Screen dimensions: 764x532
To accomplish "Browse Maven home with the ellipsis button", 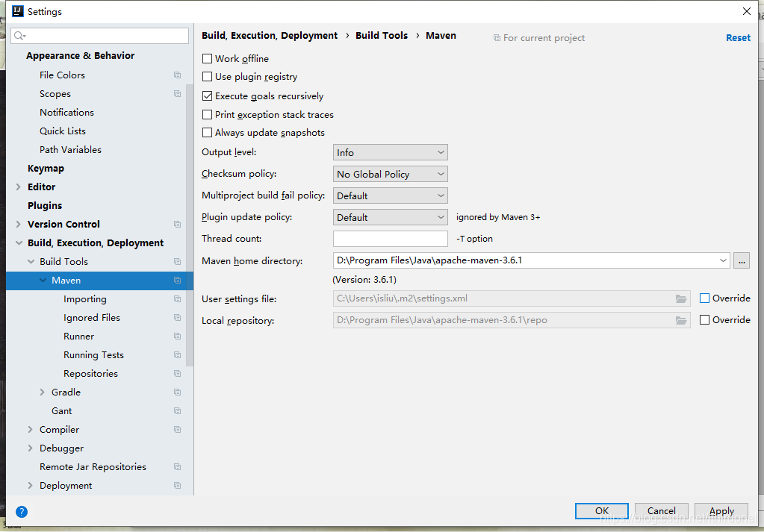I will coord(742,260).
